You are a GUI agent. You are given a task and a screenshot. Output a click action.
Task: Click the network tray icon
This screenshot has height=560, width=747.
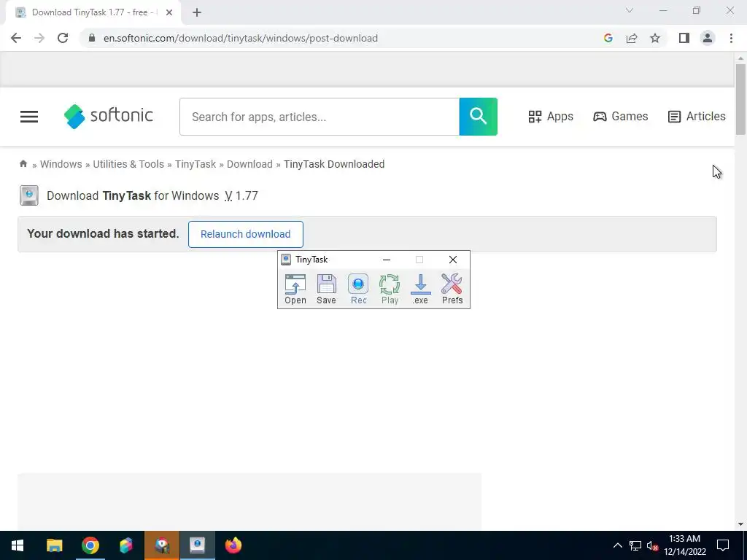[x=635, y=545]
